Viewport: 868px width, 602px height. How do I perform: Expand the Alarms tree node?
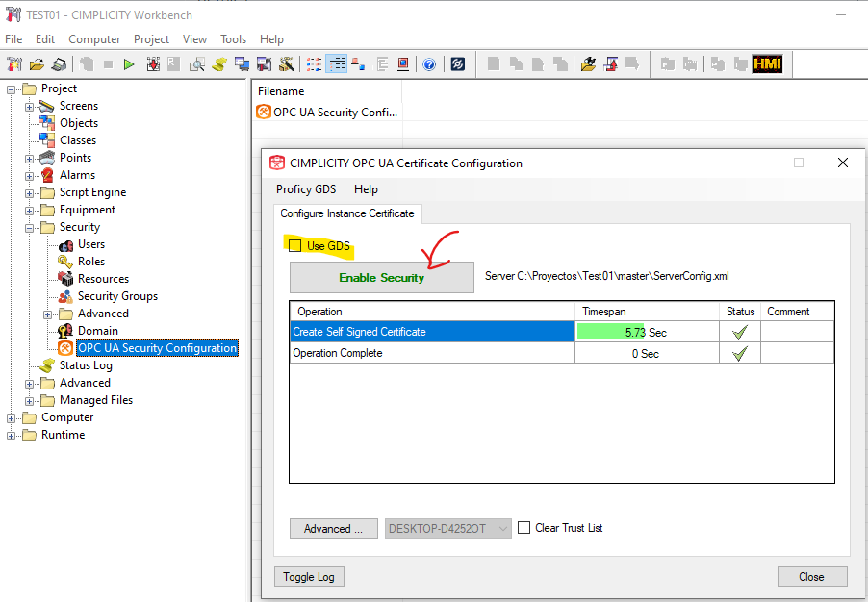point(29,176)
